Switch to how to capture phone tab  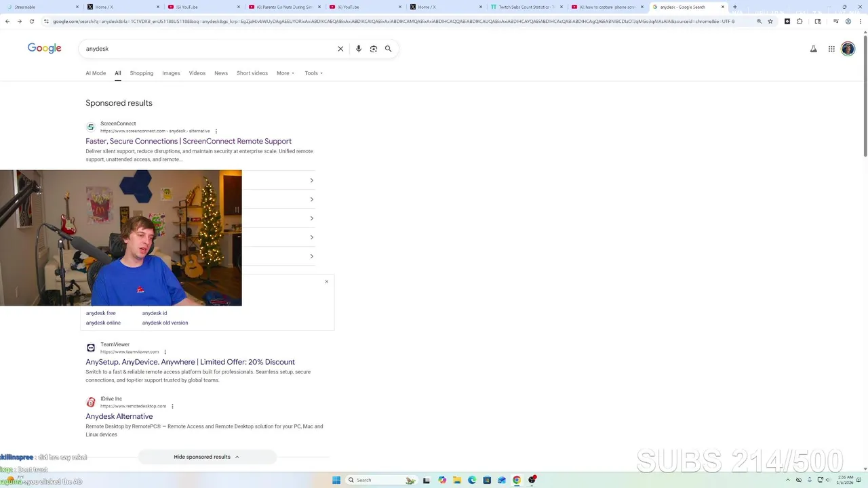coord(608,7)
